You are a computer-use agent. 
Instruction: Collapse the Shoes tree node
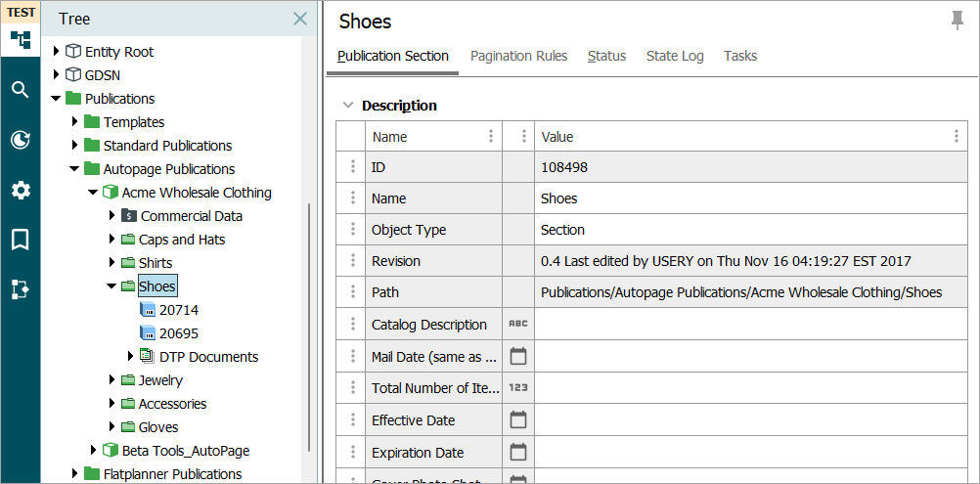111,286
